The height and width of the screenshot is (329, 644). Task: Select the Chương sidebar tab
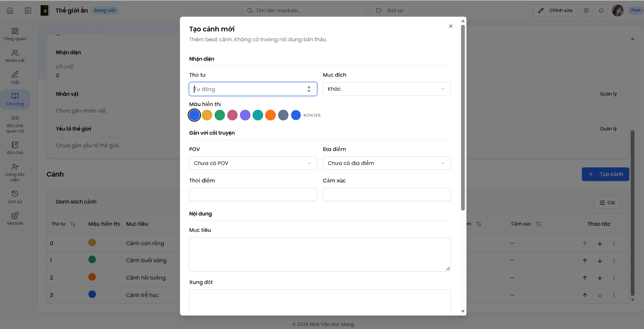[15, 100]
